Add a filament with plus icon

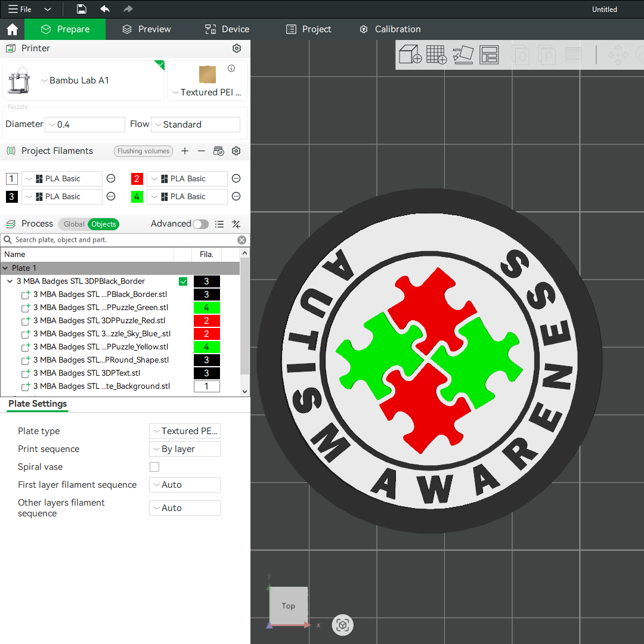tap(185, 151)
